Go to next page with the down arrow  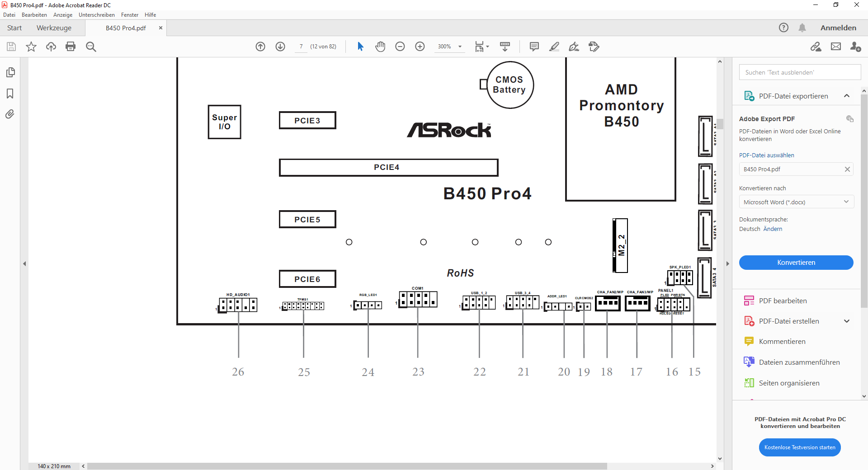[x=280, y=47]
